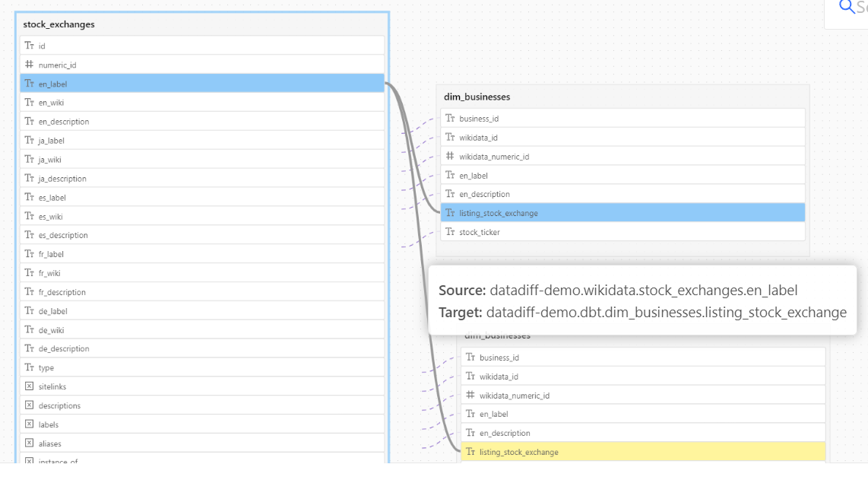Select wikidata_id in dim_businesses
The height and width of the screenshot is (480, 868).
tap(532, 137)
